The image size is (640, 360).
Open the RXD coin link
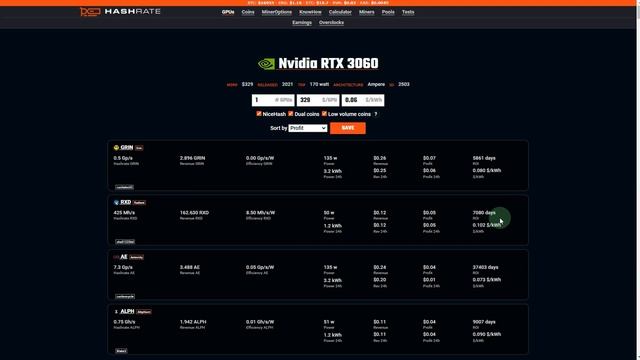click(x=126, y=202)
